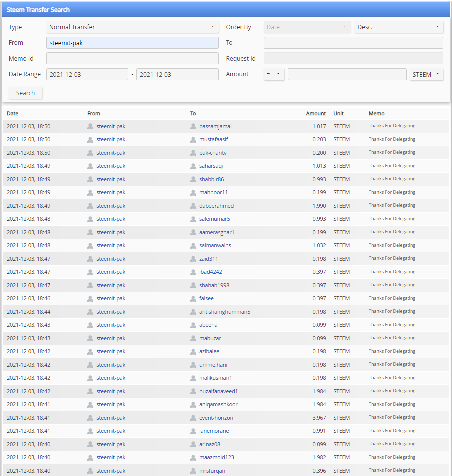Image resolution: width=452 pixels, height=476 pixels.
Task: Click the user avatar icon beside event-horizon
Action: tap(193, 418)
